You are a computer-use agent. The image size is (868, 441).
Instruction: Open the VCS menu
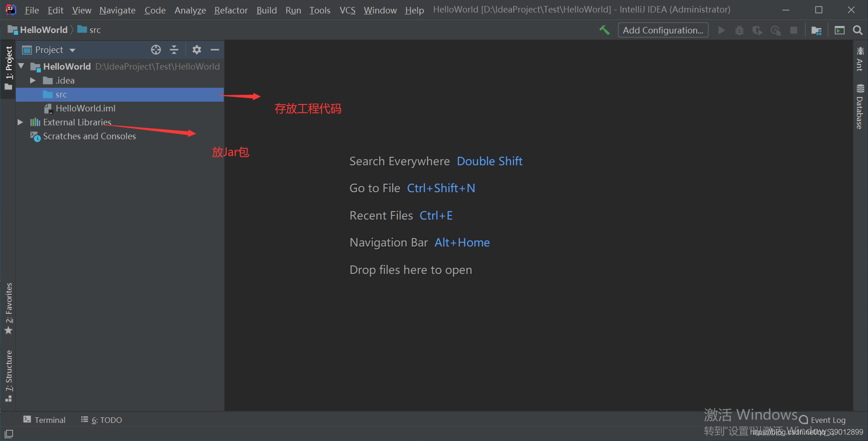(x=348, y=10)
